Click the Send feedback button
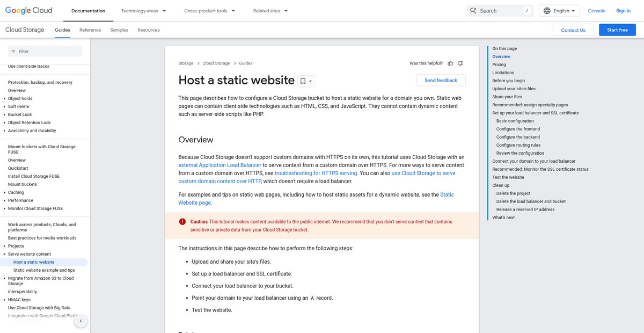 click(x=441, y=81)
